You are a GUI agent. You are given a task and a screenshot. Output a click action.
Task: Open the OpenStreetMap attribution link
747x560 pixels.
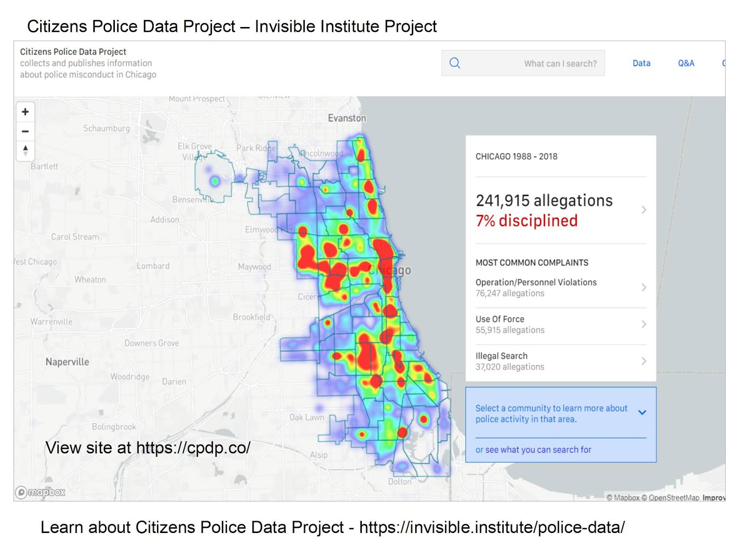click(670, 498)
